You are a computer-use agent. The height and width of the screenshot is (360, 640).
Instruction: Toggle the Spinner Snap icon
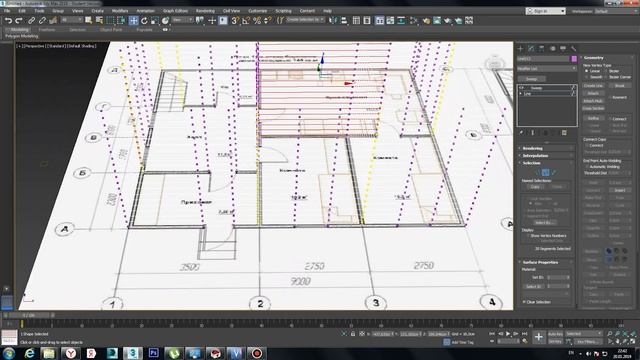point(267,20)
